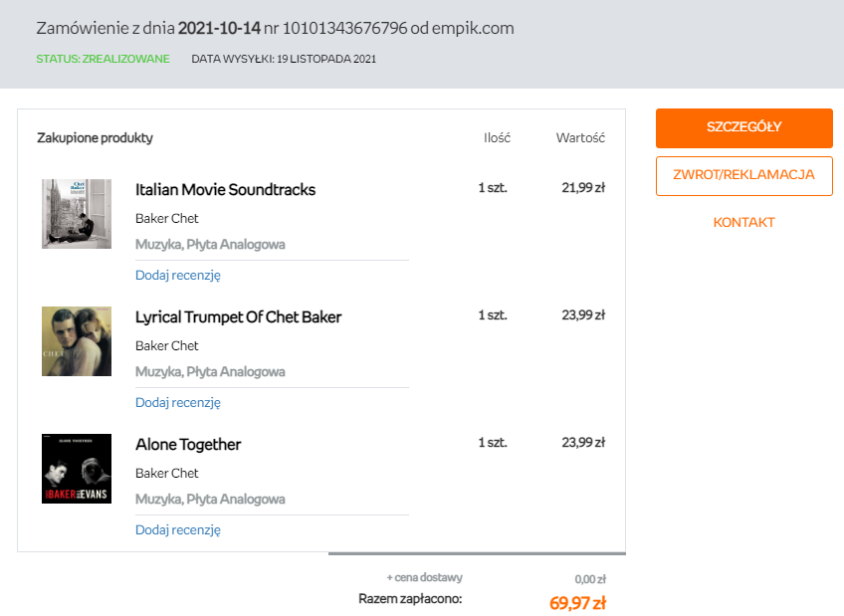Add review for Italian Movie Soundtracks
Image resolution: width=844 pixels, height=616 pixels.
coord(178,276)
